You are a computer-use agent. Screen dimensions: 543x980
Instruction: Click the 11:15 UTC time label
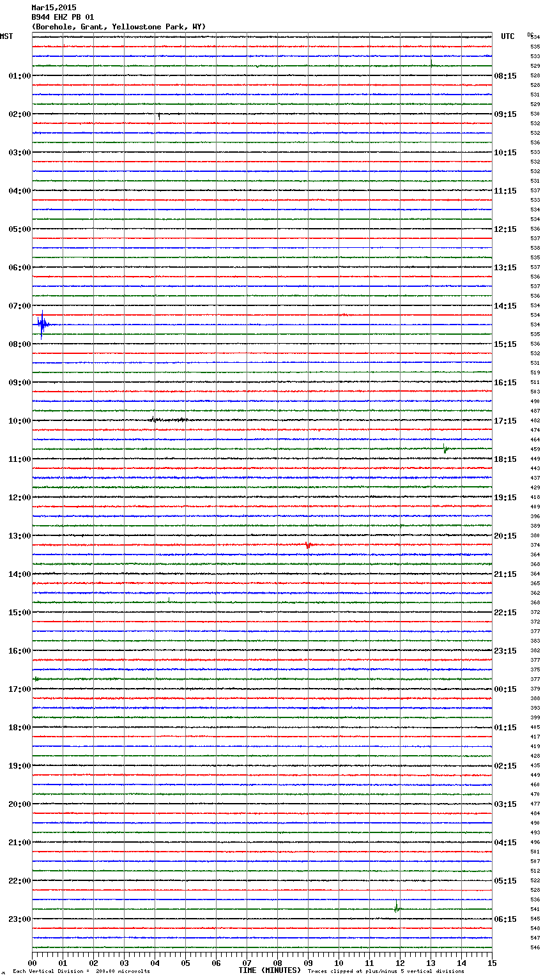tap(505, 191)
